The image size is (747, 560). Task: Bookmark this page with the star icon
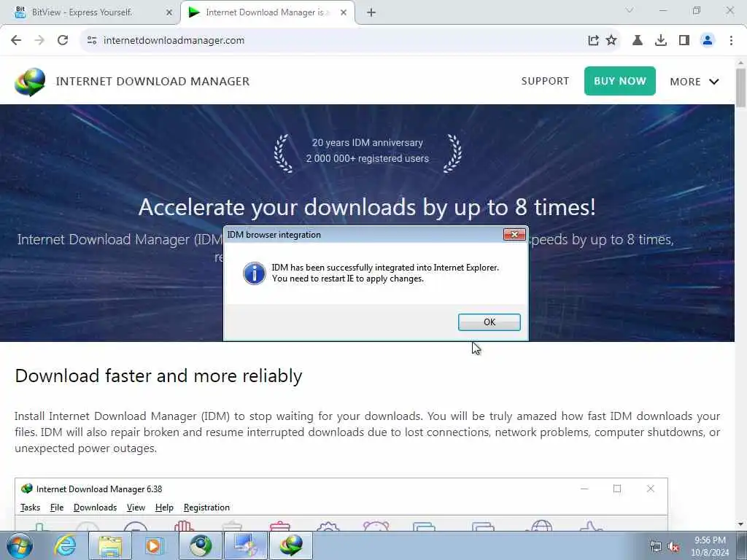coord(611,41)
